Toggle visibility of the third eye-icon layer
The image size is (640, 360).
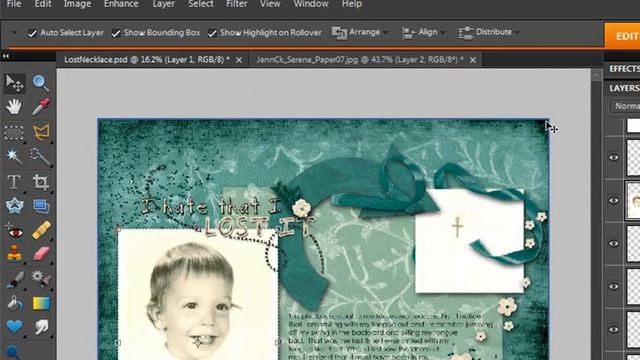pyautogui.click(x=613, y=243)
